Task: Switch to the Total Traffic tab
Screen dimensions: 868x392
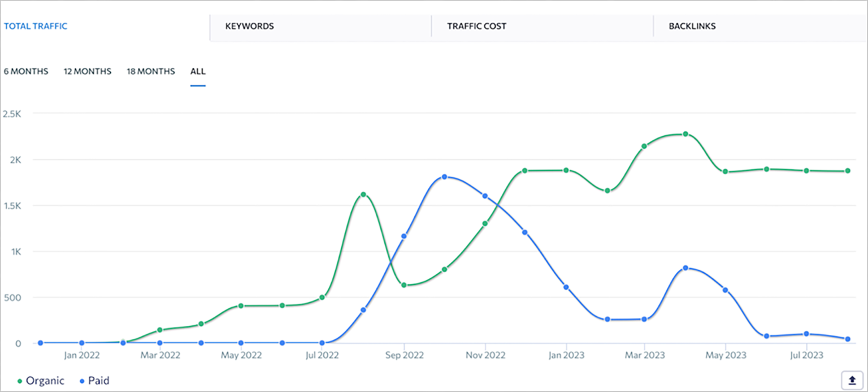Action: (36, 26)
